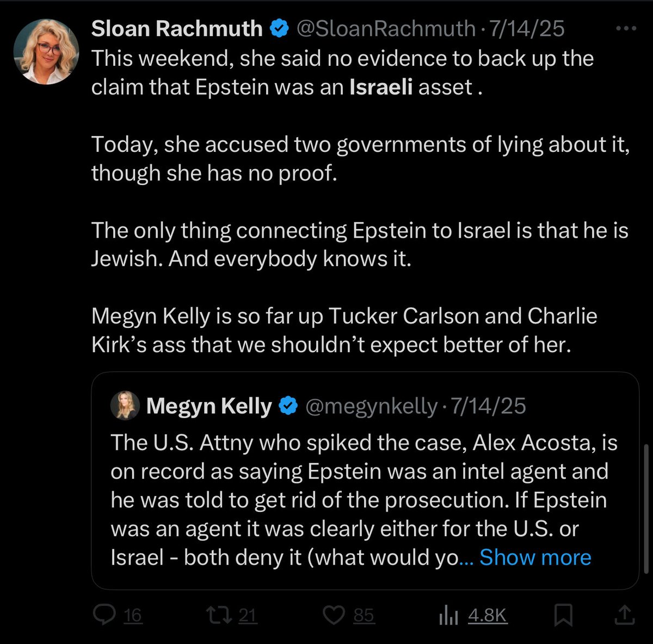
Task: Expand quoted tweet with Show more
Action: (x=535, y=557)
